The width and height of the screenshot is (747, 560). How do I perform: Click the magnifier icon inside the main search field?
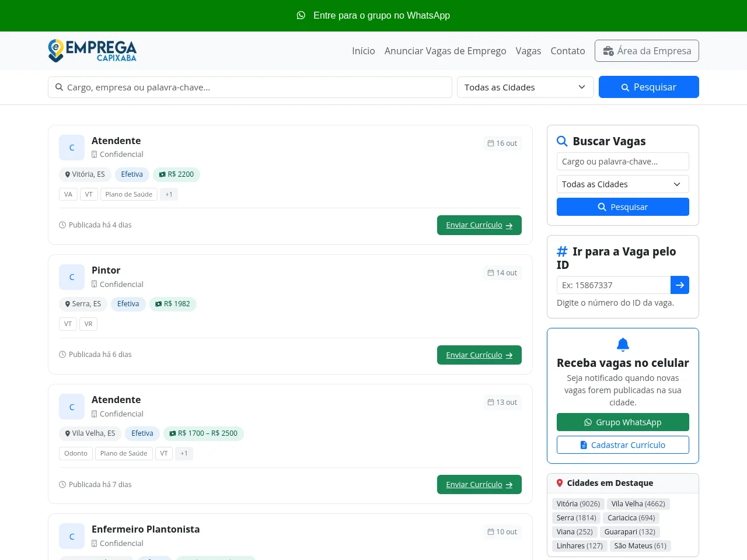coord(59,87)
